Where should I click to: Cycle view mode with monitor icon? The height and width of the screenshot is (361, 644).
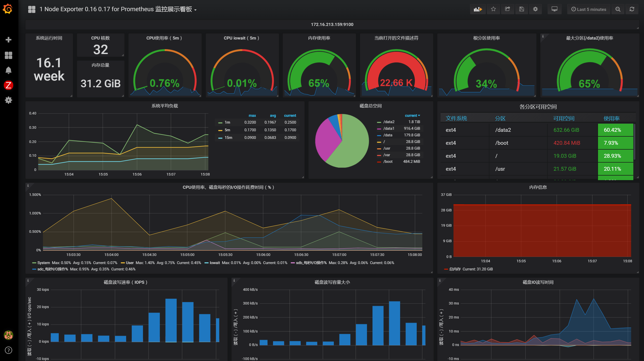554,9
